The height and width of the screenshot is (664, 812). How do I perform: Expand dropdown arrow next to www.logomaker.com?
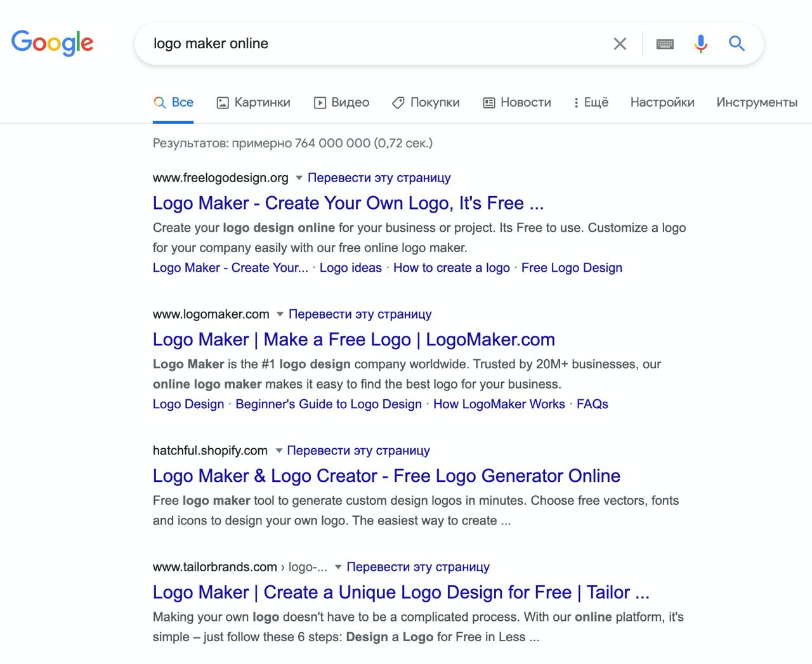280,314
